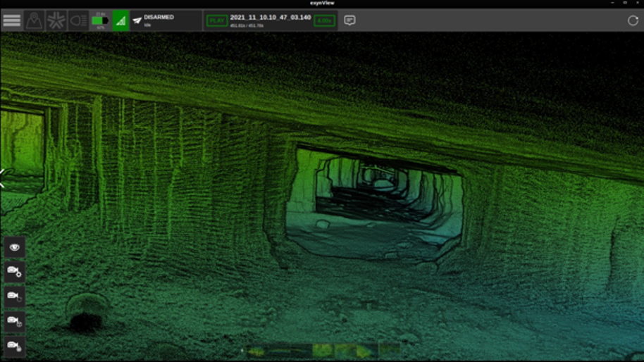Image resolution: width=644 pixels, height=362 pixels.
Task: Select the camera with target view
Action: pos(15,272)
